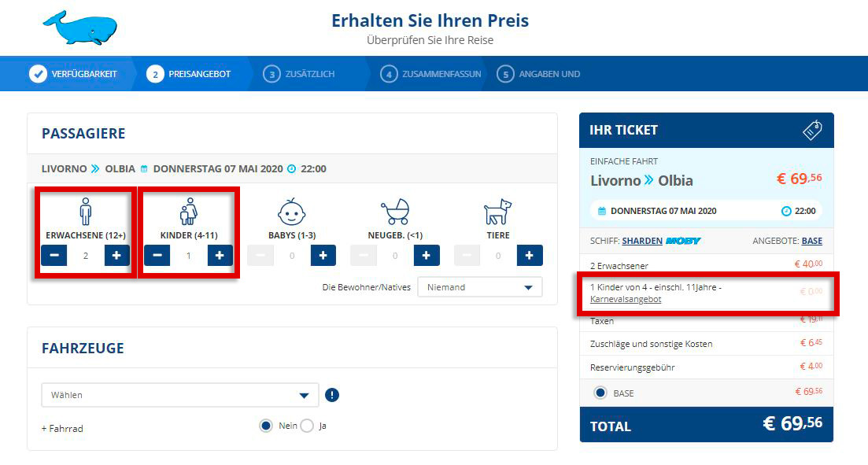Image resolution: width=868 pixels, height=465 pixels.
Task: Select Nein for the Fahrrad option
Action: pyautogui.click(x=266, y=426)
